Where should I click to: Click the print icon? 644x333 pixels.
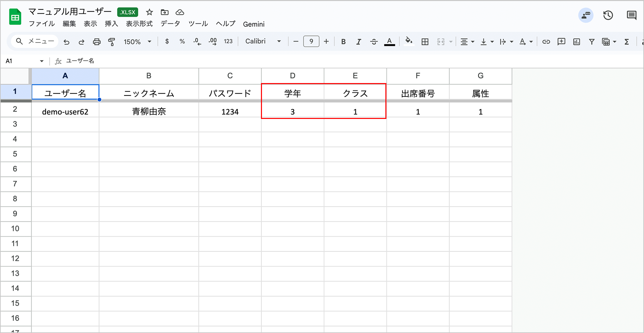pos(97,42)
